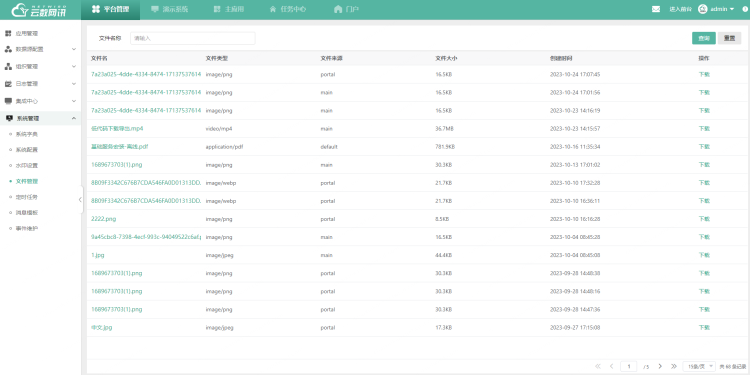The image size is (750, 375).
Task: Open file name 低代码下载导出.mp4
Action: [117, 129]
